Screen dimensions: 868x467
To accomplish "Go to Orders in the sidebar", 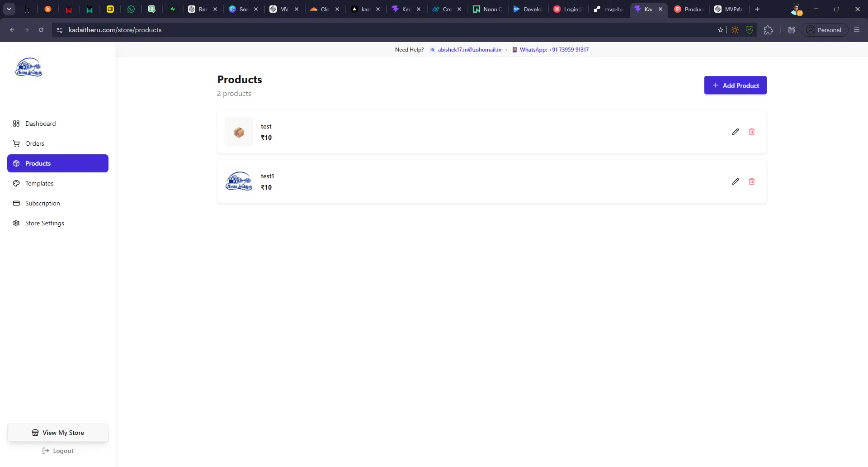I will tap(58, 143).
